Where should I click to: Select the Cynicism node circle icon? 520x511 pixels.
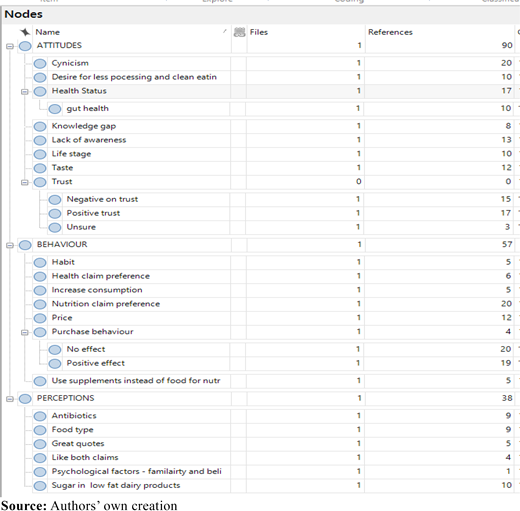coord(40,63)
